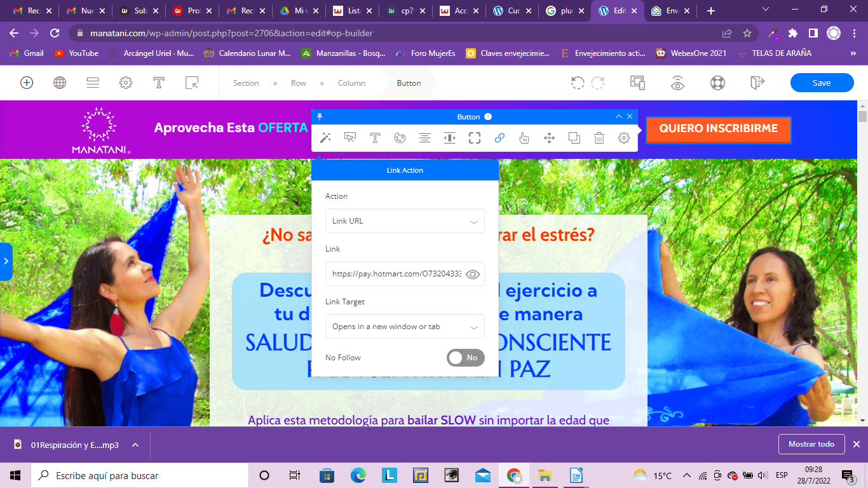Screen dimensions: 868x488
Task: Open download item options chevron
Action: (x=135, y=445)
